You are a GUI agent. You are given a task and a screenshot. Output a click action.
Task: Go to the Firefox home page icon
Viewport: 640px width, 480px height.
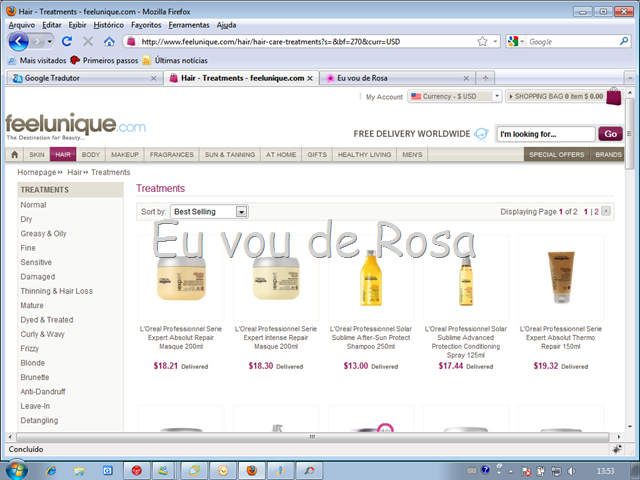coord(109,41)
